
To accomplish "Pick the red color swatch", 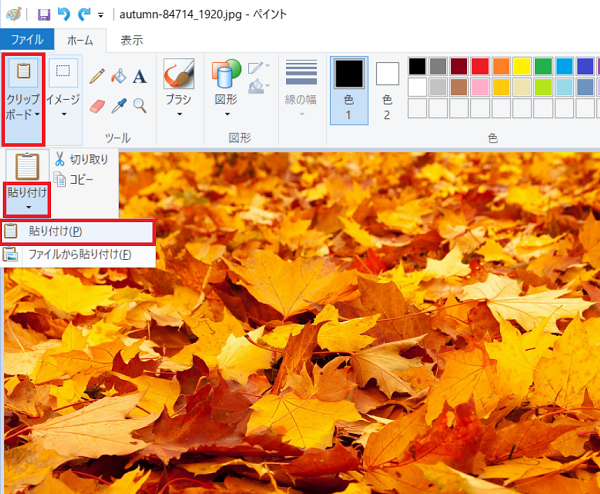I will [x=480, y=66].
